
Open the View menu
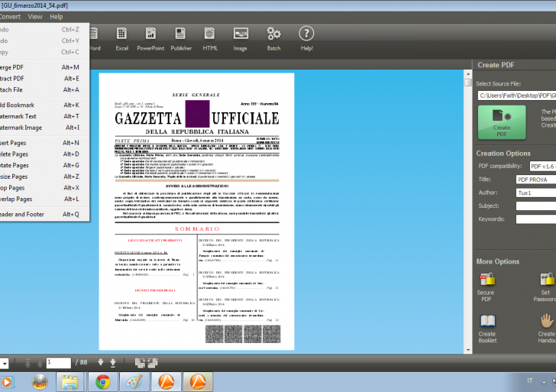(35, 16)
